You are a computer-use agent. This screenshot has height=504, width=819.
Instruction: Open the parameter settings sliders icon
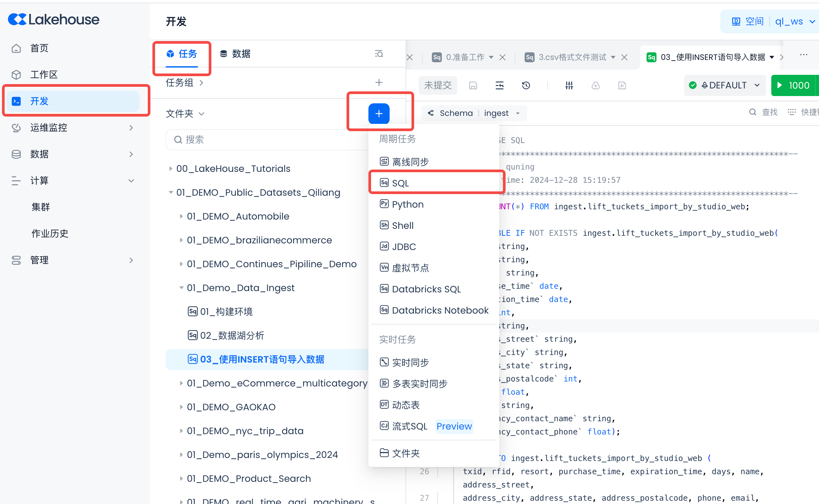(569, 86)
